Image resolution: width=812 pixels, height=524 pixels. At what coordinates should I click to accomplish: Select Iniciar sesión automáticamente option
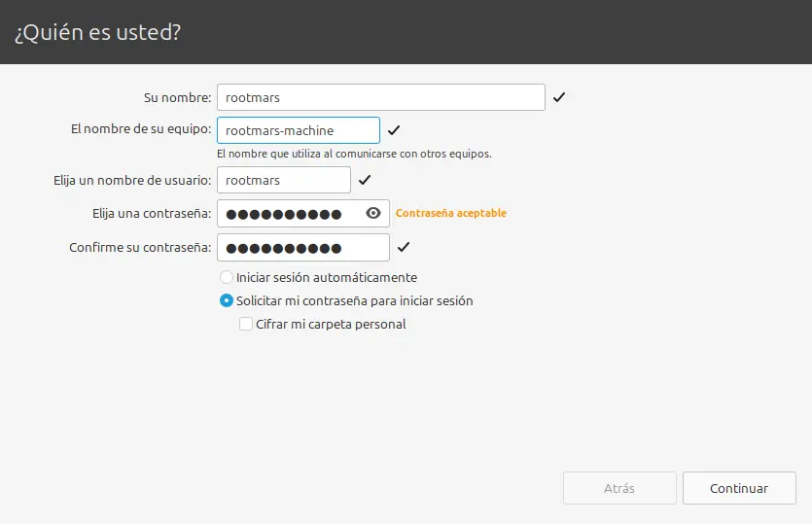pyautogui.click(x=227, y=277)
